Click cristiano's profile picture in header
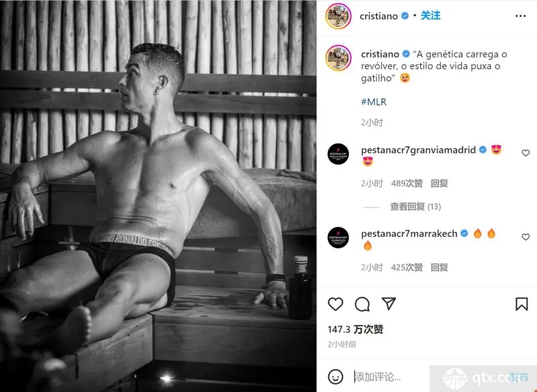Viewport: 537px width, 392px height. (x=338, y=16)
